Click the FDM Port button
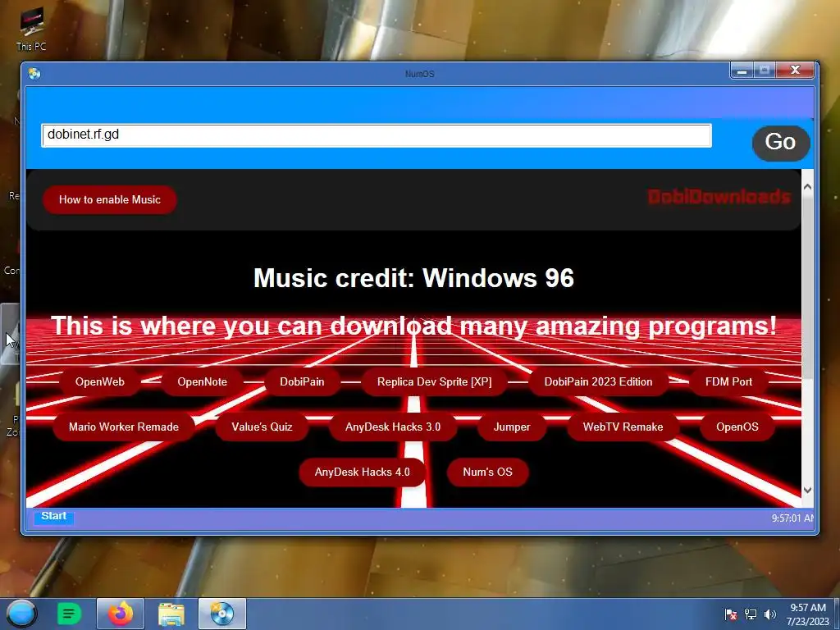Image resolution: width=840 pixels, height=630 pixels. [728, 382]
